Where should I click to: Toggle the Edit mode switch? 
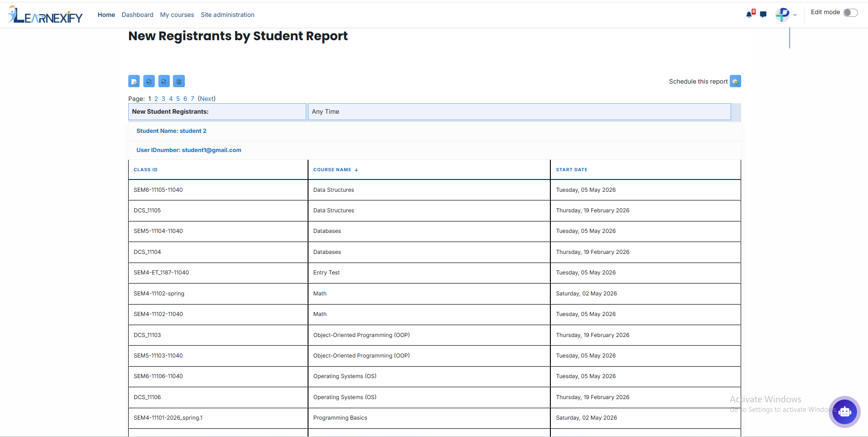(x=851, y=12)
